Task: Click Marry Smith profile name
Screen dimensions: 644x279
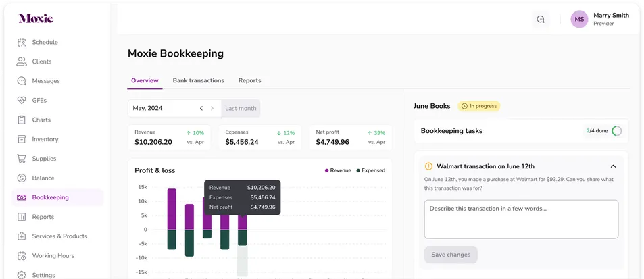Action: tap(611, 15)
